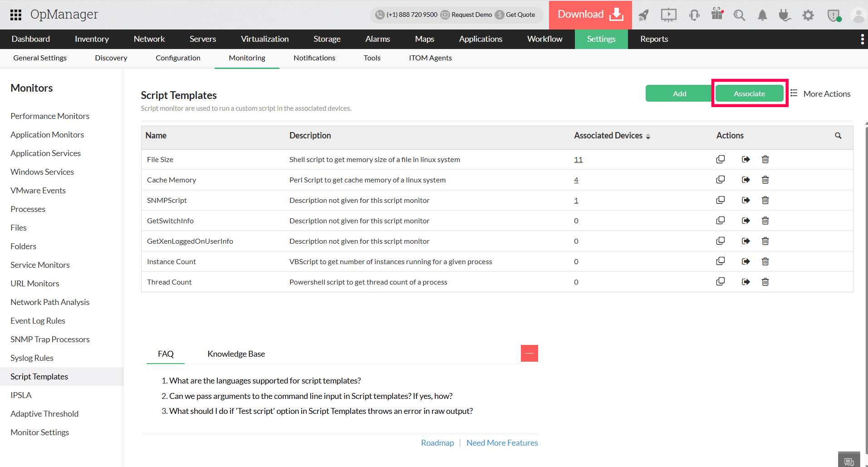This screenshot has height=467, width=868.
Task: Switch to the Knowledge Base tab
Action: pyautogui.click(x=236, y=354)
